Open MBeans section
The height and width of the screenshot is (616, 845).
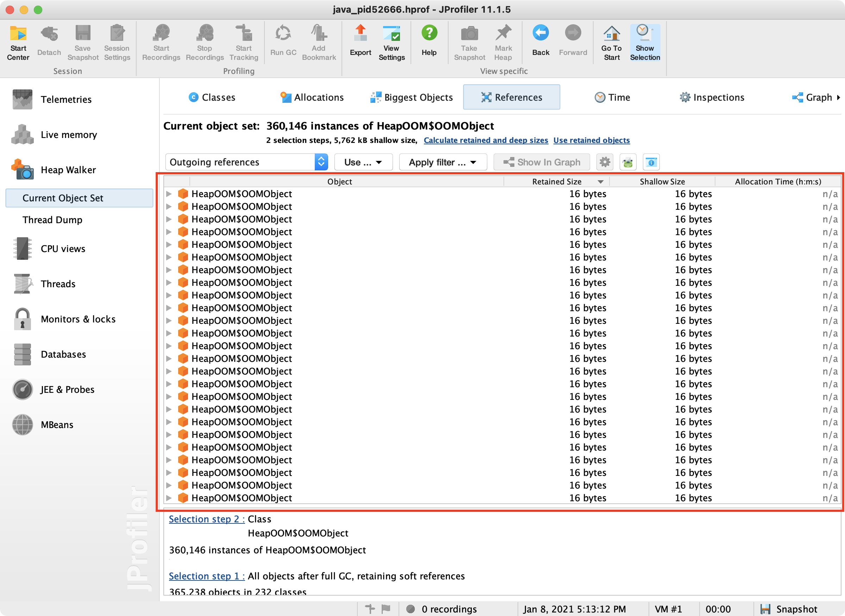[x=43, y=425]
